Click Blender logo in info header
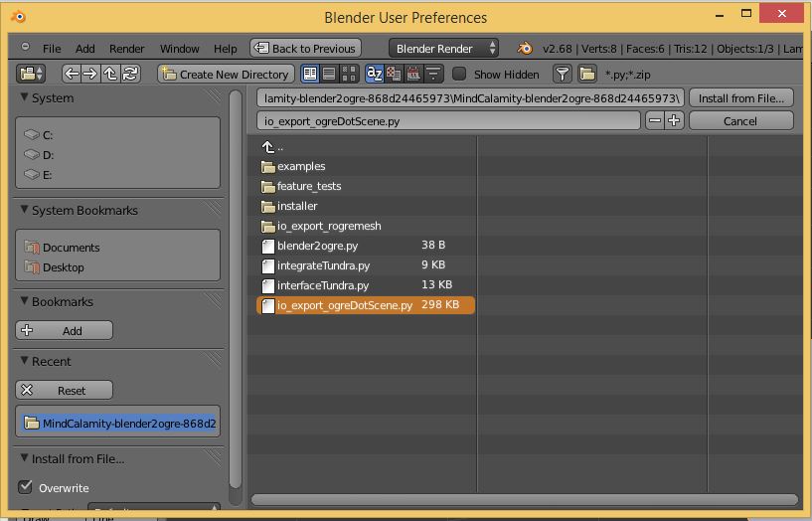 tap(525, 48)
